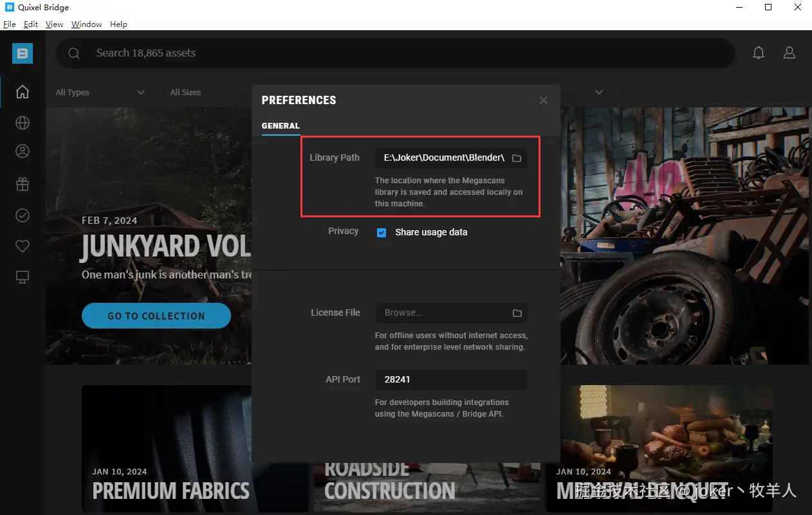
Task: Open the Home sidebar icon
Action: pyautogui.click(x=23, y=92)
